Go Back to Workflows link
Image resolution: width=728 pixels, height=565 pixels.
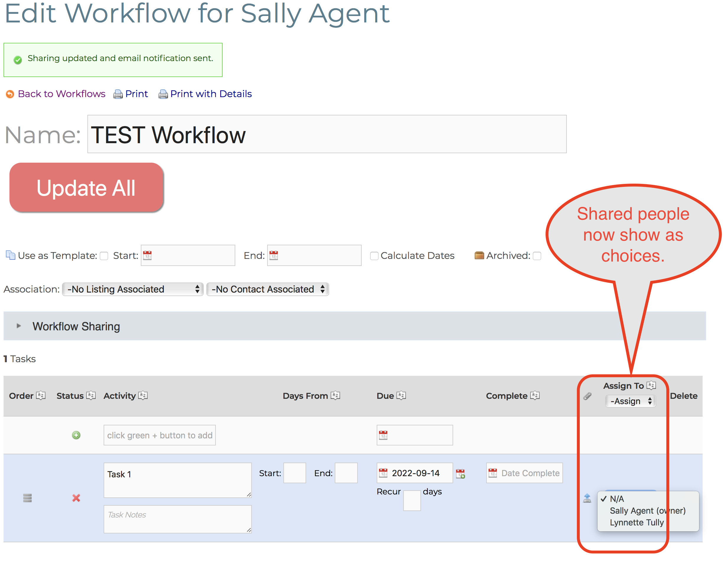click(61, 94)
